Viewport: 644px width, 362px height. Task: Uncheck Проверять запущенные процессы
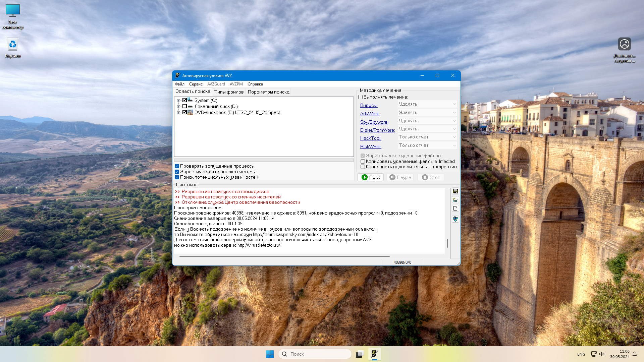point(177,166)
